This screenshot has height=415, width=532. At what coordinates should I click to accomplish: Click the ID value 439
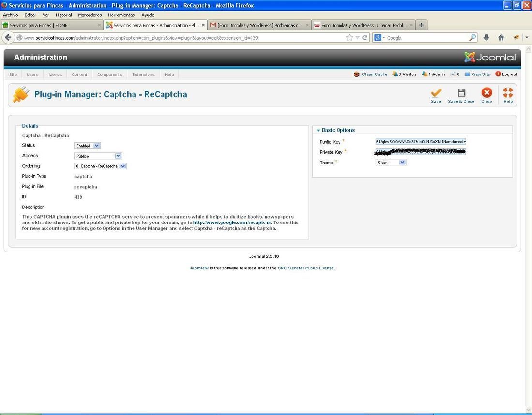pos(78,197)
